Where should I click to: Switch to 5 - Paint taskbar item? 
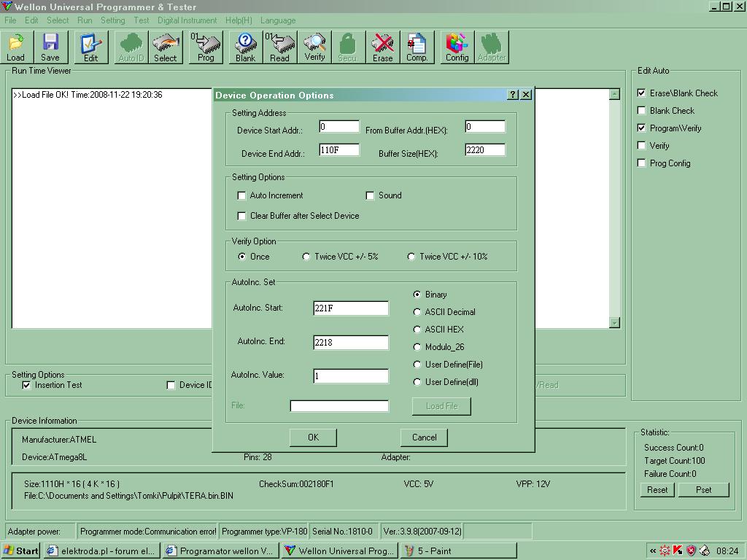pos(458,551)
